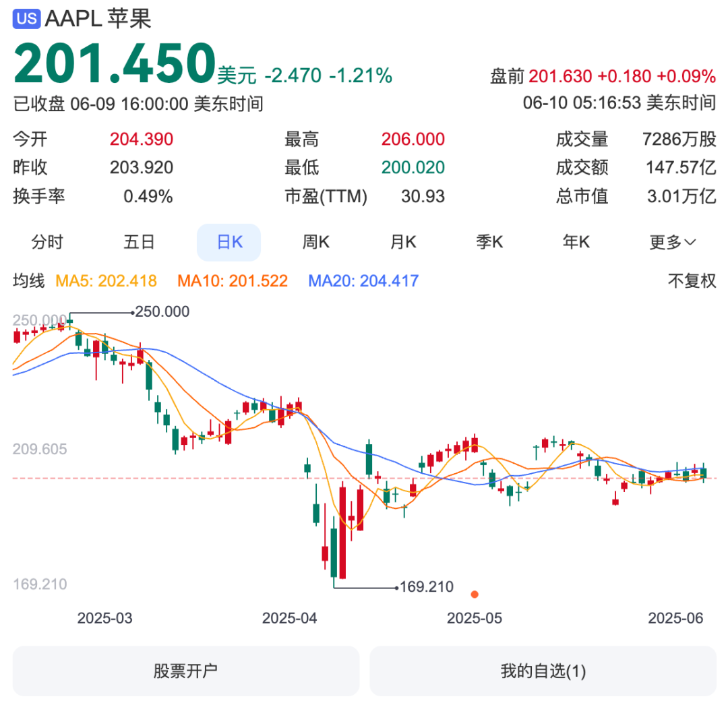Screen dimensions: 728x705
Task: Toggle the MA20 moving average label
Action: (x=363, y=281)
